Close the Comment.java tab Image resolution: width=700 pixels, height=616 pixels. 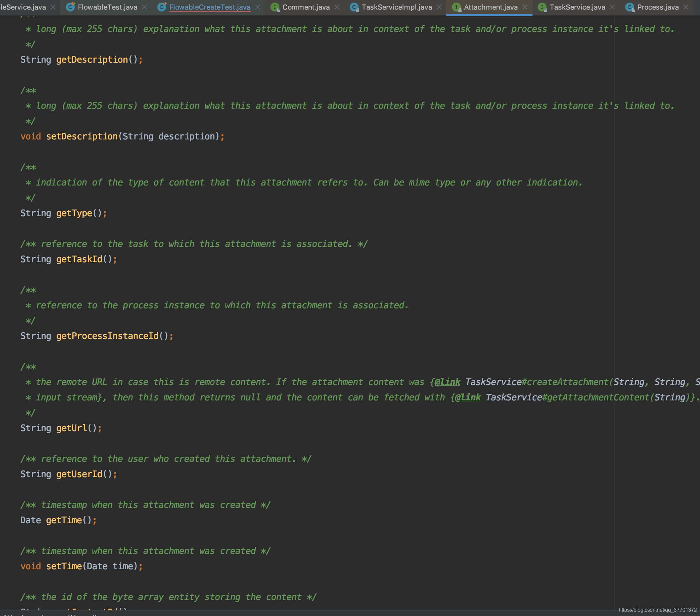pyautogui.click(x=337, y=7)
